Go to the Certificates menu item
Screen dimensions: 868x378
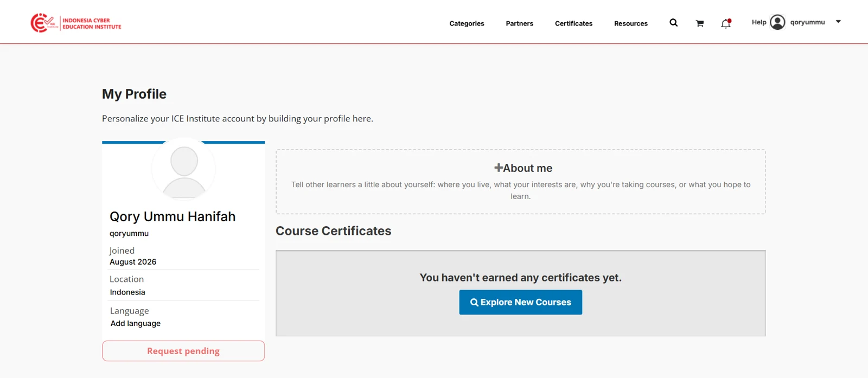coord(573,23)
